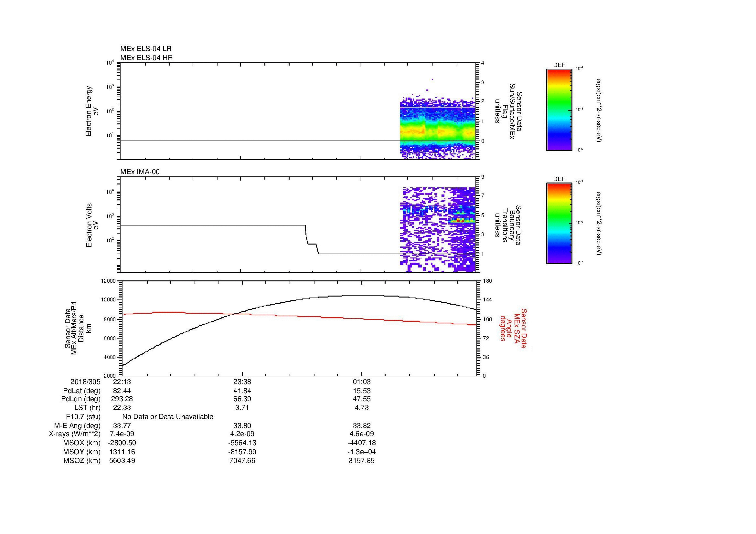Click the '144' SZA axis tick label
This screenshot has width=756, height=534.
pos(487,300)
